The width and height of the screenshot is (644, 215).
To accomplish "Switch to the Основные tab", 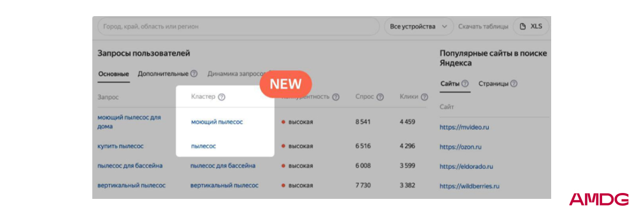I will coord(113,74).
